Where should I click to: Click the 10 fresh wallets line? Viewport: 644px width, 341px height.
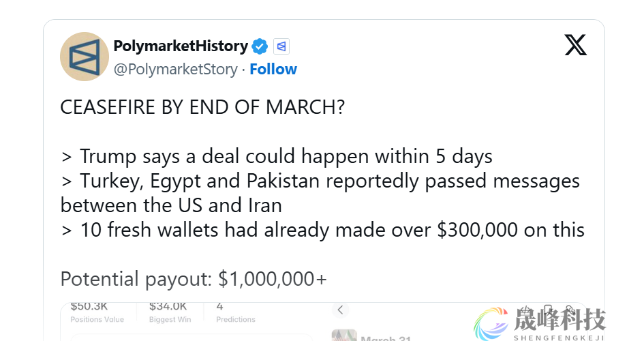322,230
